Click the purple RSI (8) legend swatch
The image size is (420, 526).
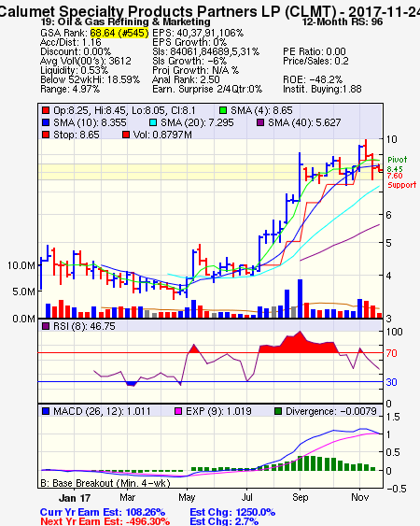pyautogui.click(x=46, y=326)
